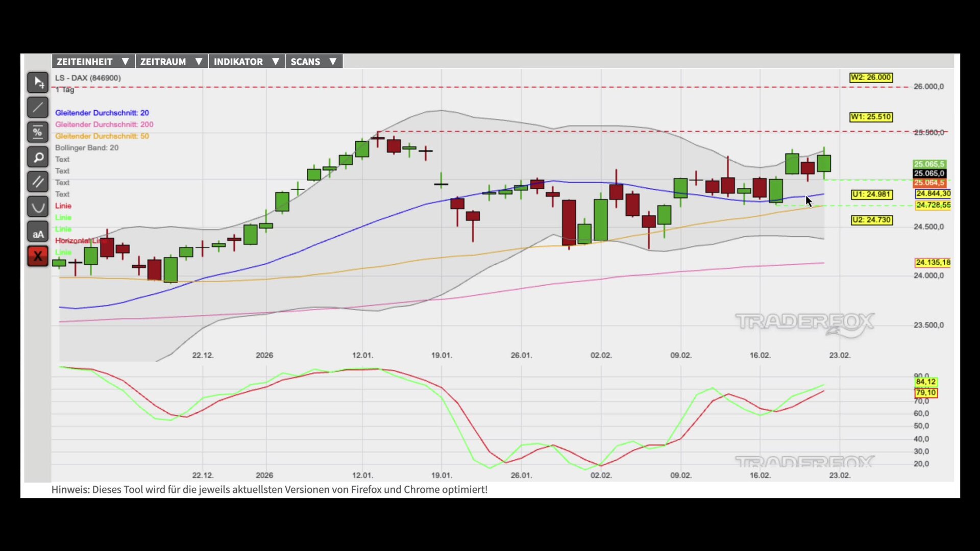Image resolution: width=980 pixels, height=551 pixels.
Task: Open the ZEITEINHEIT dropdown menu
Action: click(93, 62)
